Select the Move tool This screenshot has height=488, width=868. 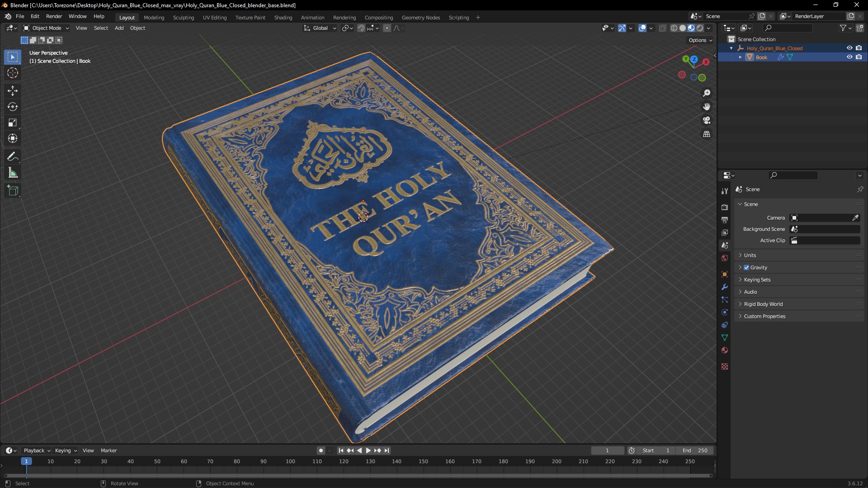[13, 91]
